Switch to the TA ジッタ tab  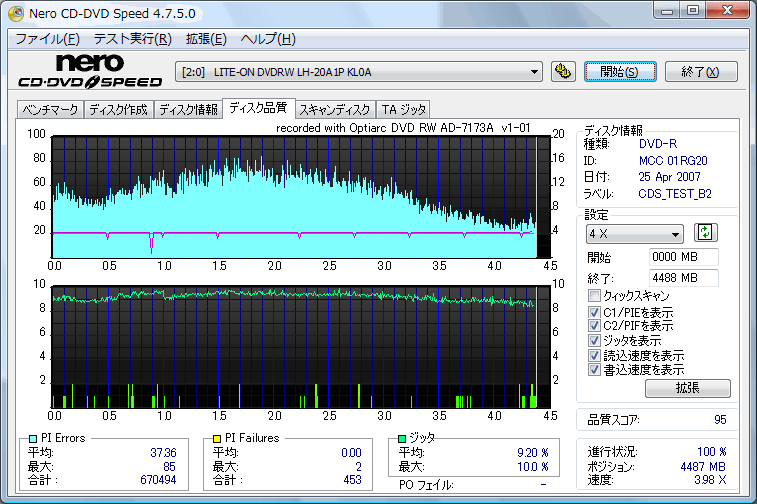(x=404, y=110)
